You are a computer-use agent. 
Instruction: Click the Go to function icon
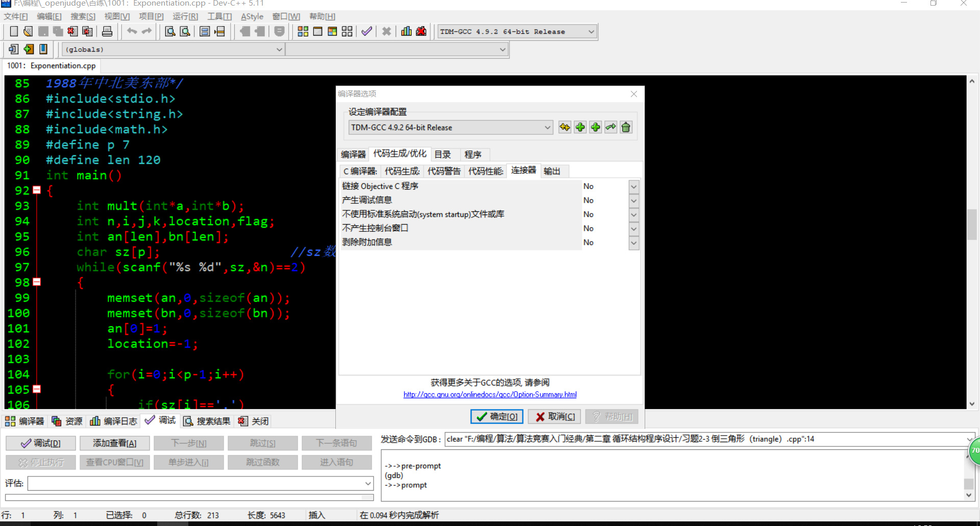click(205, 32)
